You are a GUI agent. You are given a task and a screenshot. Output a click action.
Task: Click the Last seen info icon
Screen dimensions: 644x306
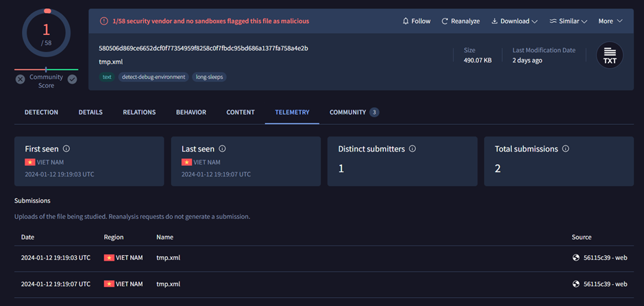pyautogui.click(x=222, y=149)
